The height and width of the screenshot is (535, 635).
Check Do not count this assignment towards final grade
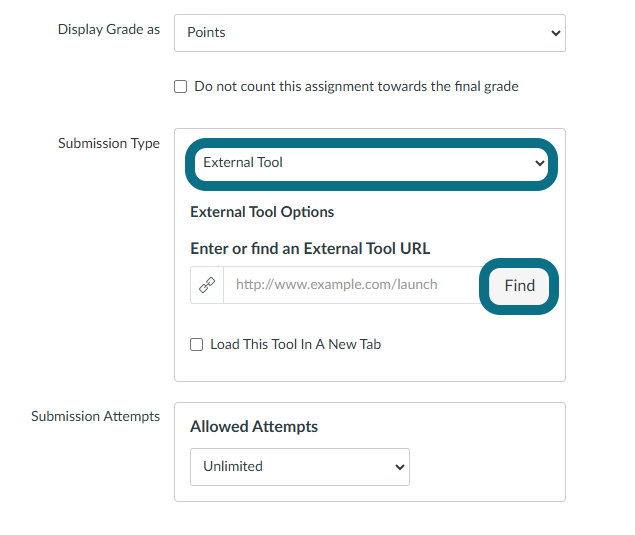click(x=181, y=87)
